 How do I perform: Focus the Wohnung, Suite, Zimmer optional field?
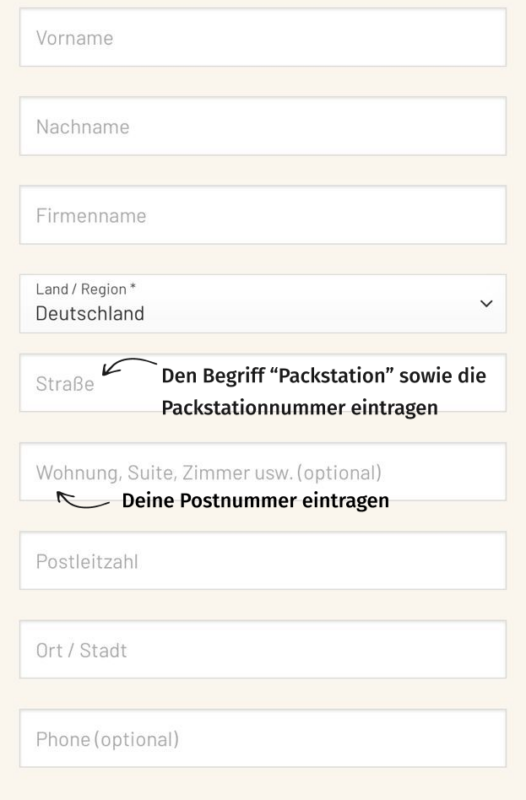(263, 472)
